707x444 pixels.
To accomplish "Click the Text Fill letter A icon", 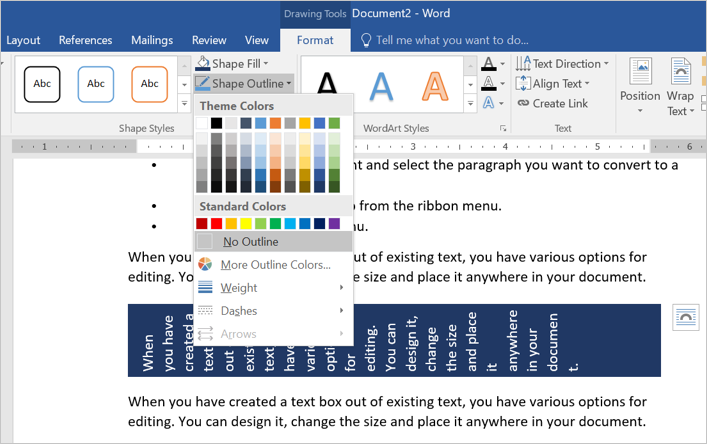I will click(x=487, y=64).
